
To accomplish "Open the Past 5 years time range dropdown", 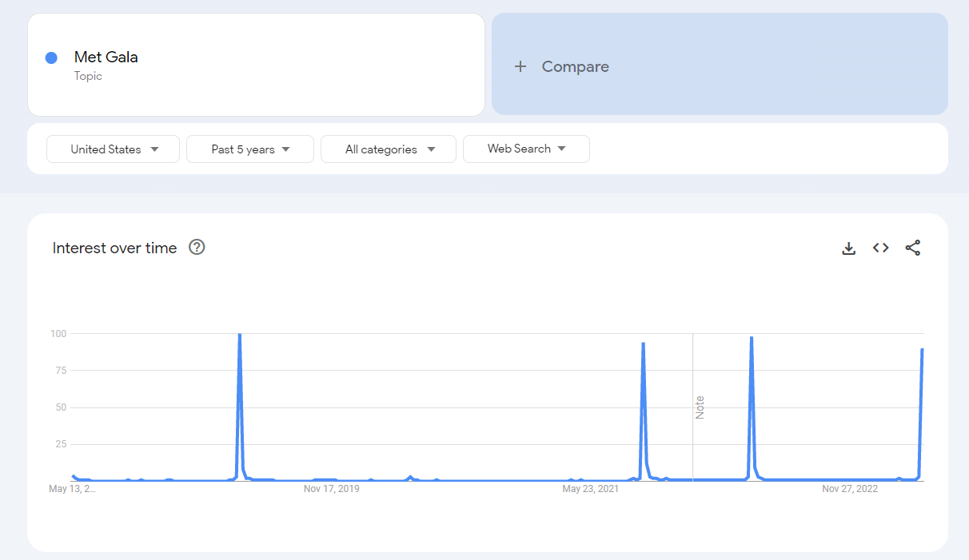I will click(x=250, y=149).
